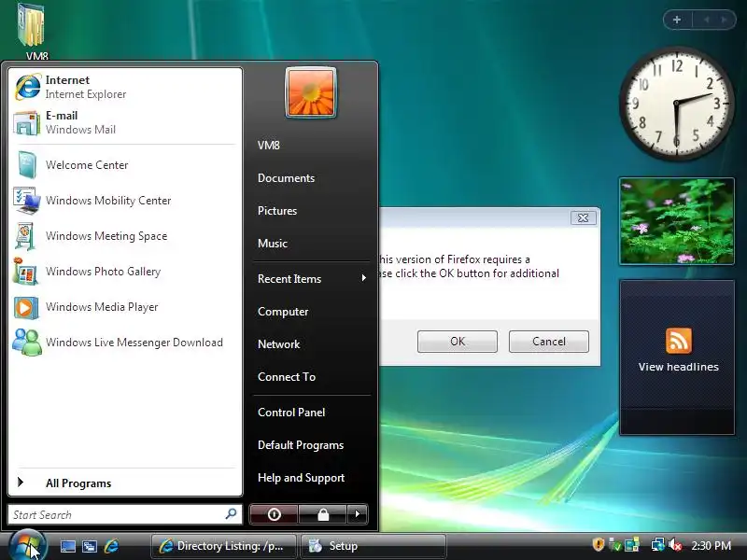Open Pictures from Start menu
The height and width of the screenshot is (560, 747).
click(277, 211)
